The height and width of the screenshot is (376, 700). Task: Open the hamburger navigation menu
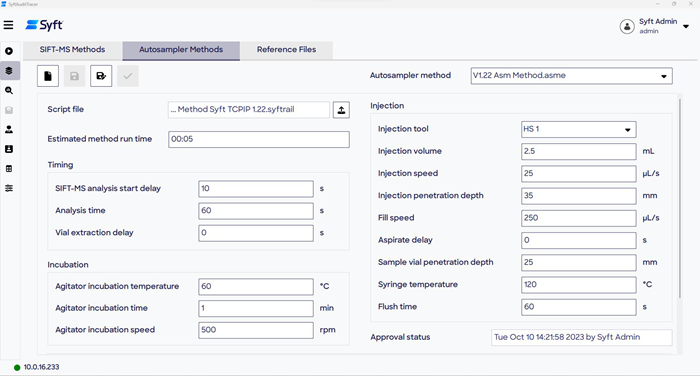click(x=8, y=25)
